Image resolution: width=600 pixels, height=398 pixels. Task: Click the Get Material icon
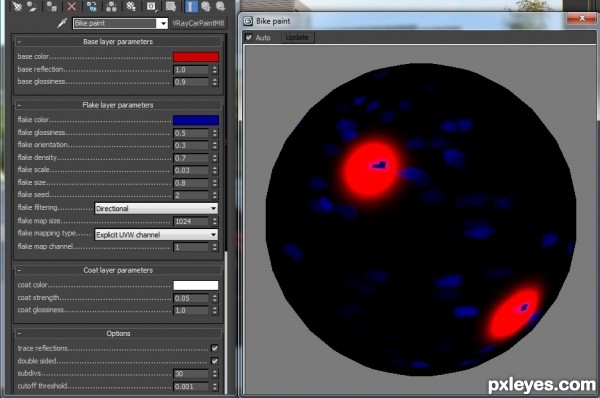(x=17, y=6)
